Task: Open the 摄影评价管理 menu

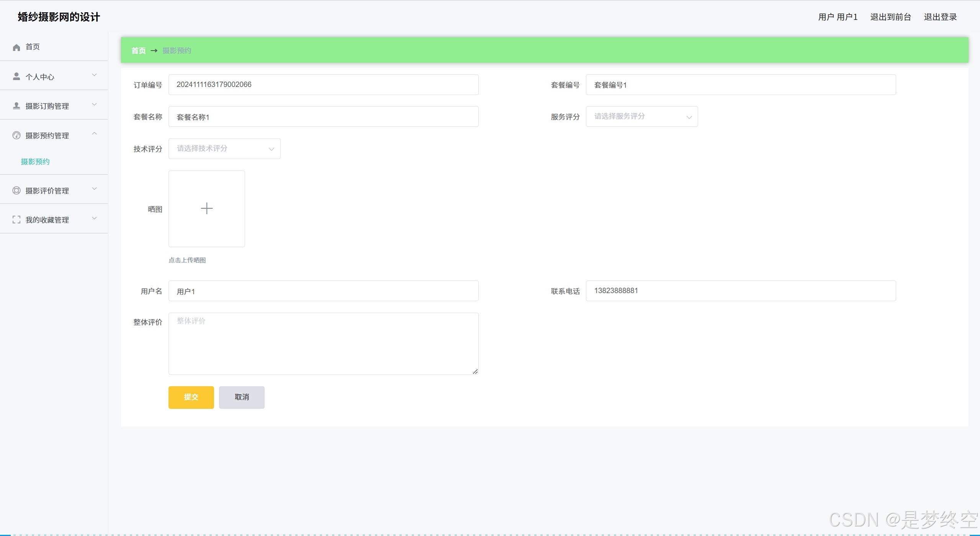Action: 47,190
